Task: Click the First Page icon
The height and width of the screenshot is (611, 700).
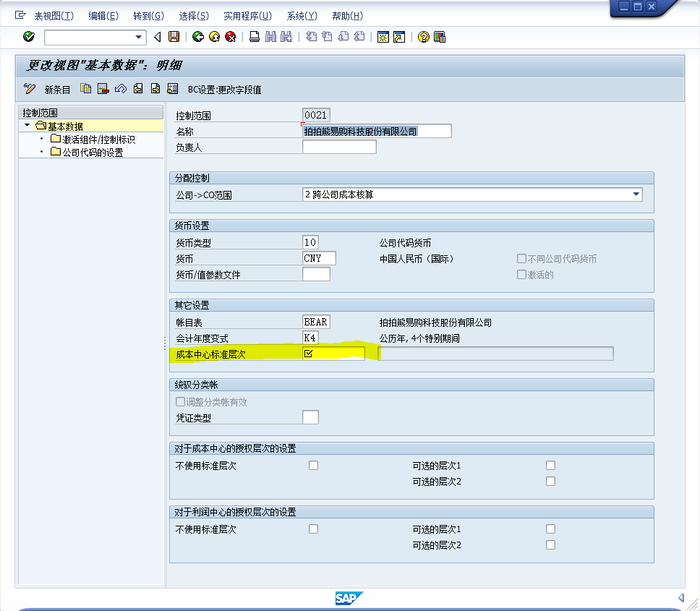Action: 311,37
